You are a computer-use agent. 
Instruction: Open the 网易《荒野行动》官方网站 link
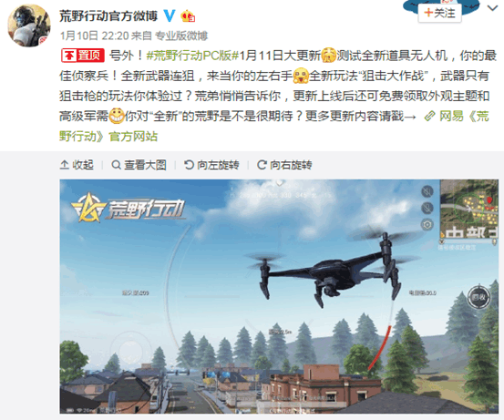pyautogui.click(x=274, y=126)
